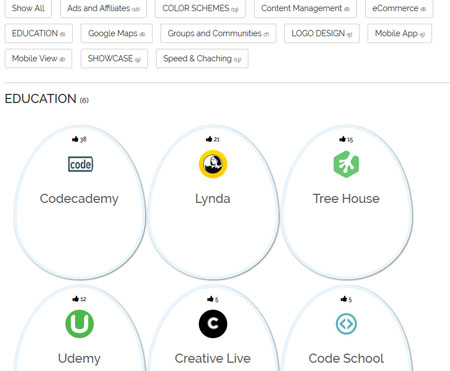The height and width of the screenshot is (371, 450).
Task: Open the Lynda title link
Action: pyautogui.click(x=213, y=199)
